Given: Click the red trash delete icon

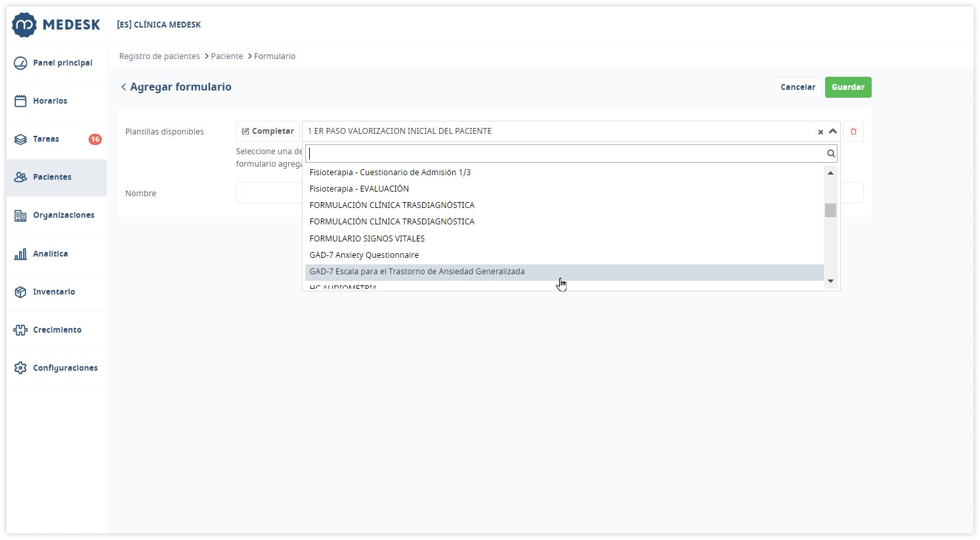Looking at the screenshot, I should point(853,131).
